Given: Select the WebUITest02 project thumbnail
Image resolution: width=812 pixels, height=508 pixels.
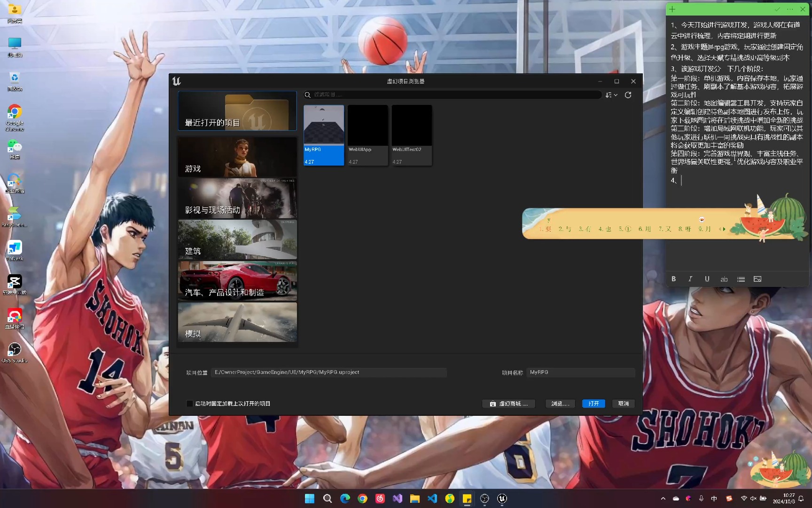Looking at the screenshot, I should (x=412, y=135).
